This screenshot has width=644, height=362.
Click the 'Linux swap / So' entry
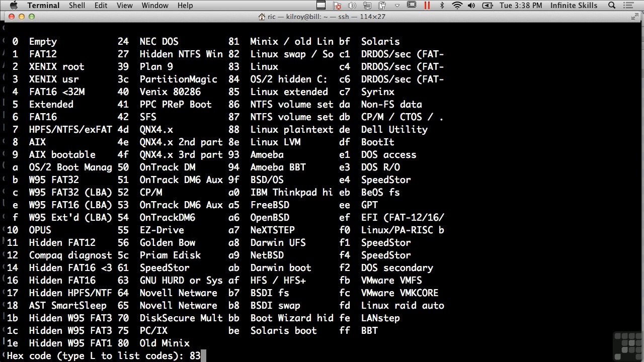point(292,54)
